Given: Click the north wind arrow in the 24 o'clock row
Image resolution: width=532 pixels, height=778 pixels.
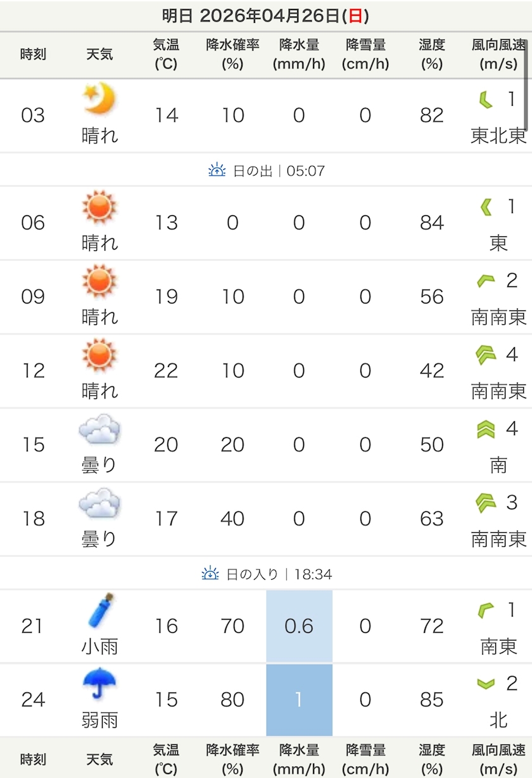Looking at the screenshot, I should coord(486,684).
